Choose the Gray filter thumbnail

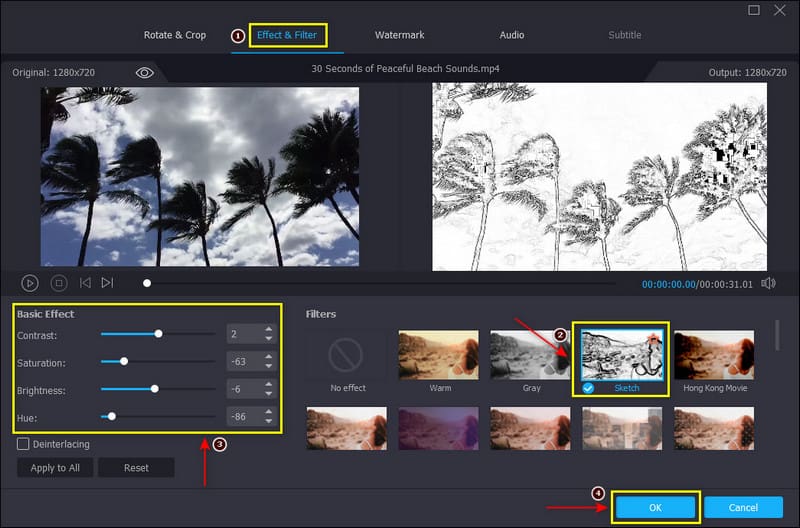530,356
